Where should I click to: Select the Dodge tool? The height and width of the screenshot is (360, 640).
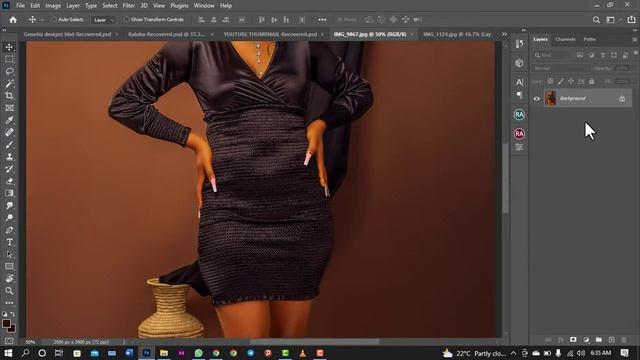coord(9,218)
